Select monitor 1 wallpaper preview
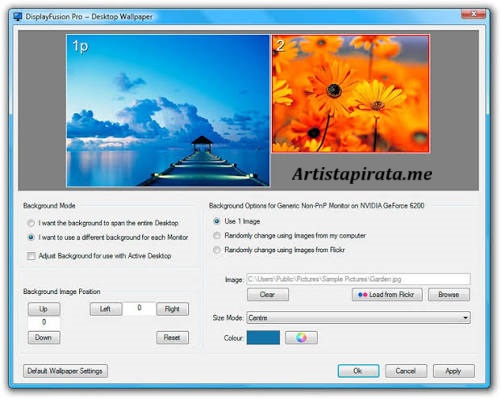Screen dimensions: 501x399 pos(168,110)
